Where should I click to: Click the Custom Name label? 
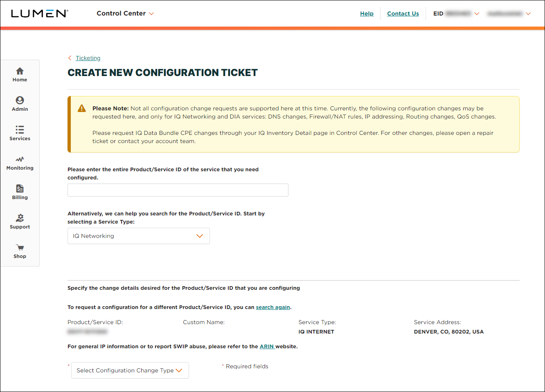[204, 322]
